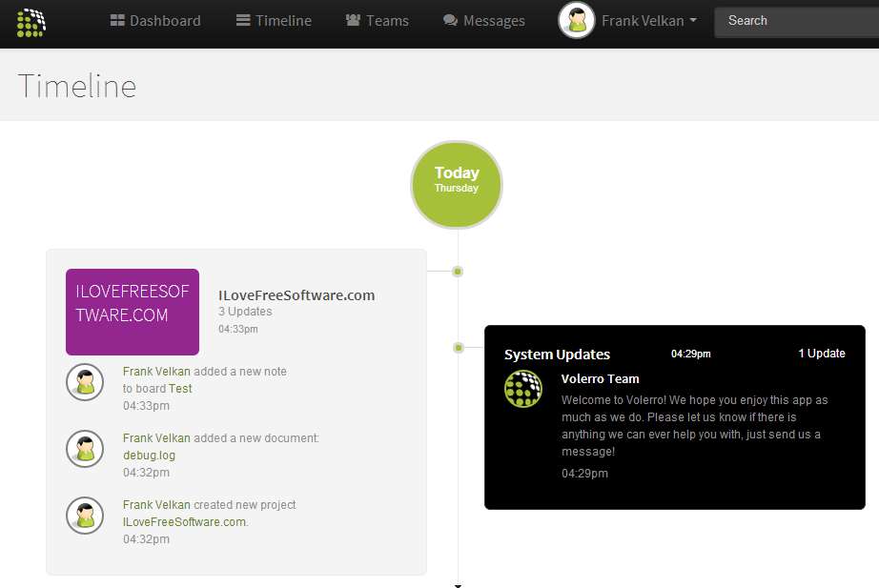This screenshot has height=588, width=879.
Task: Click the Volerro welcome message text
Action: pos(695,425)
